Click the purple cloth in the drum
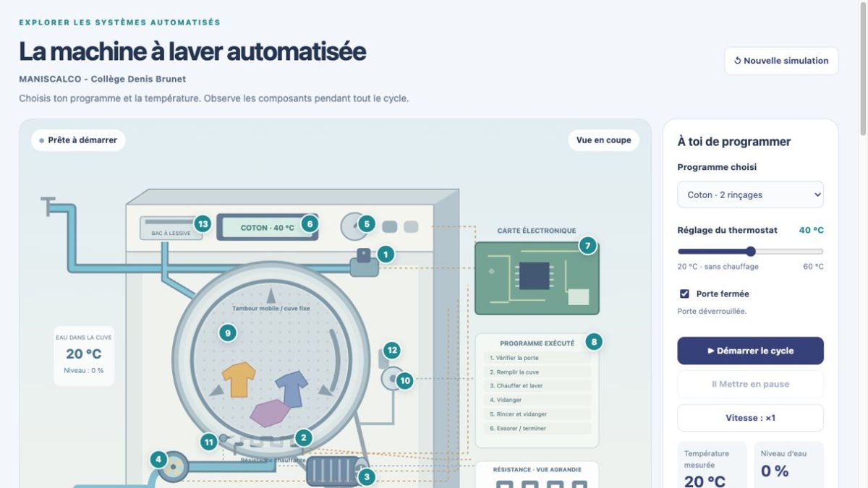This screenshot has height=488, width=868. point(270,413)
